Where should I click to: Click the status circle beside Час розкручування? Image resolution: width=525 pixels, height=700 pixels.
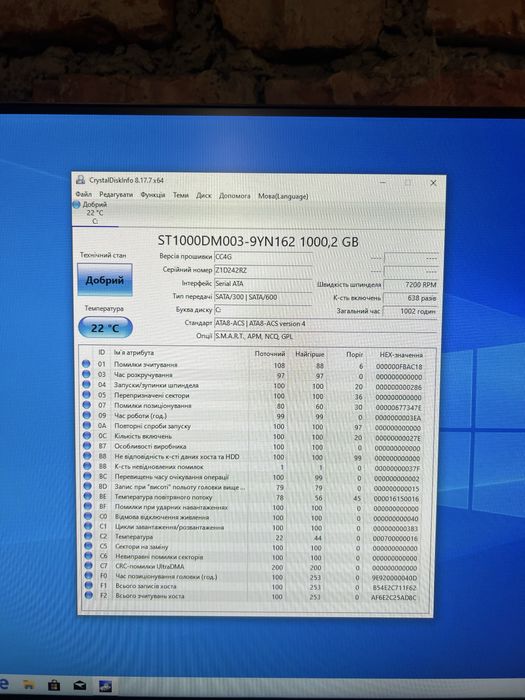86,374
